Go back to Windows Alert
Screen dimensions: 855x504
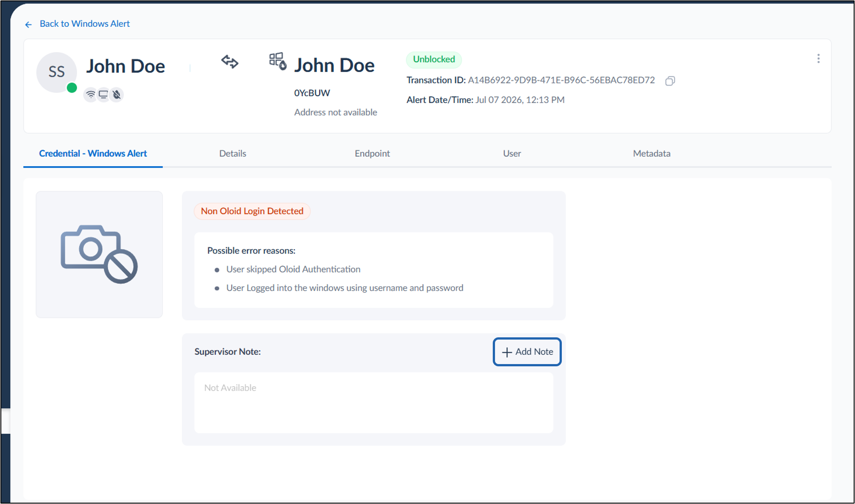[x=78, y=24]
